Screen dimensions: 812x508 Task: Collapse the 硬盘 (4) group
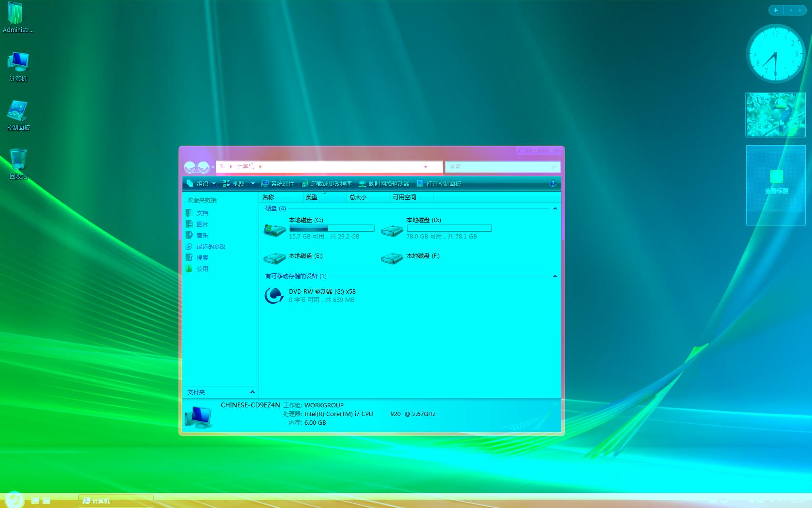point(555,209)
